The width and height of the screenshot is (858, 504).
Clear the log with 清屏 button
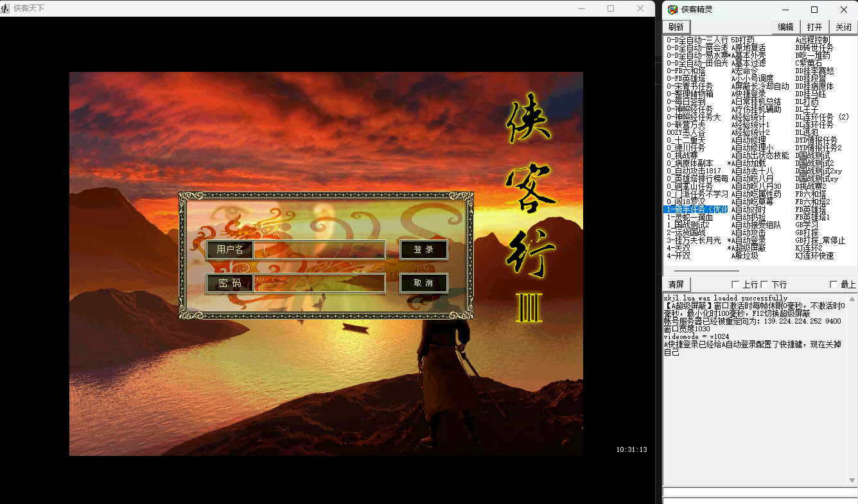coord(676,284)
